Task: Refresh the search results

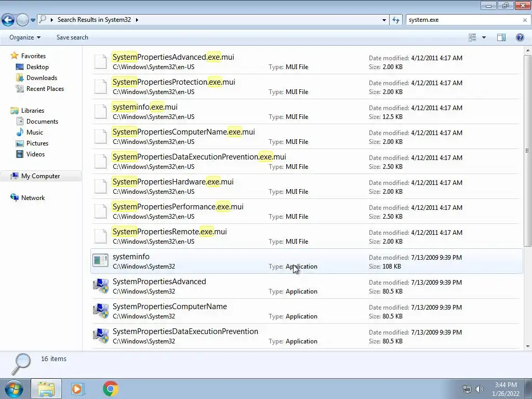Action: click(x=395, y=20)
